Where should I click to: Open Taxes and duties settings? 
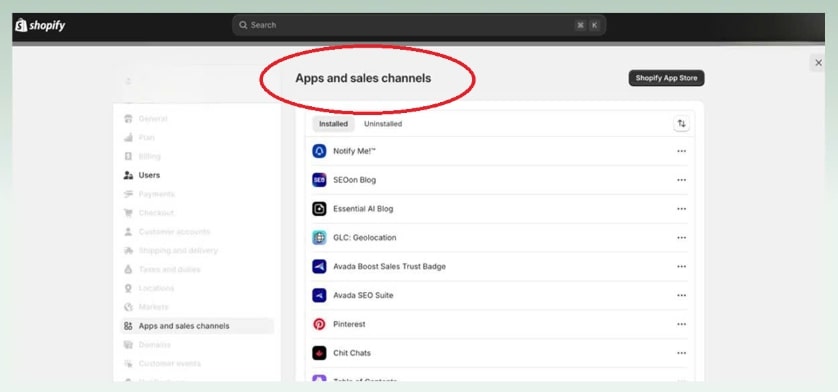pyautogui.click(x=169, y=270)
